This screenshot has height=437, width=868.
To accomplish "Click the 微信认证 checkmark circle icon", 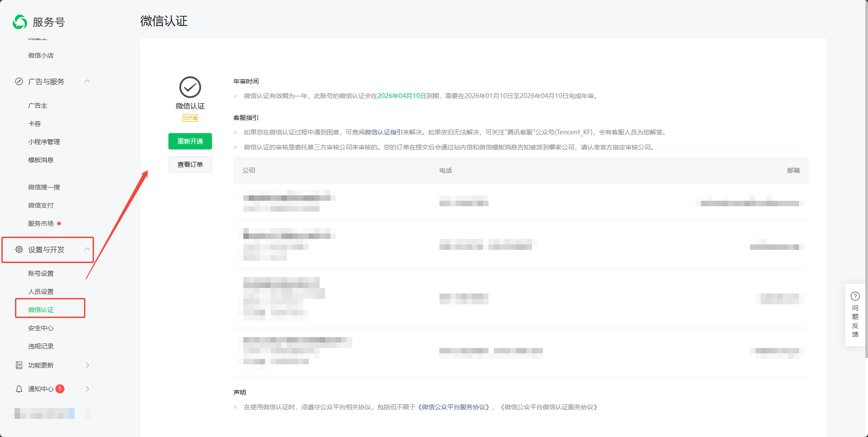I will (190, 87).
